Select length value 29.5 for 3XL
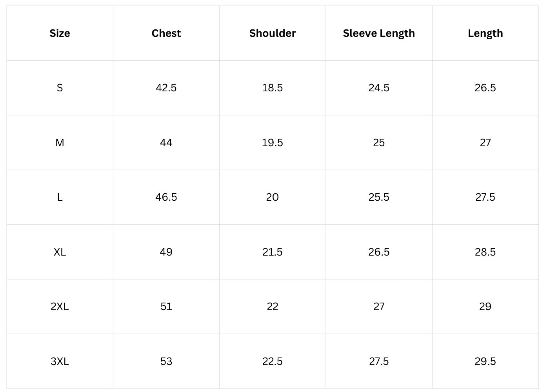This screenshot has width=549, height=392. coord(485,361)
